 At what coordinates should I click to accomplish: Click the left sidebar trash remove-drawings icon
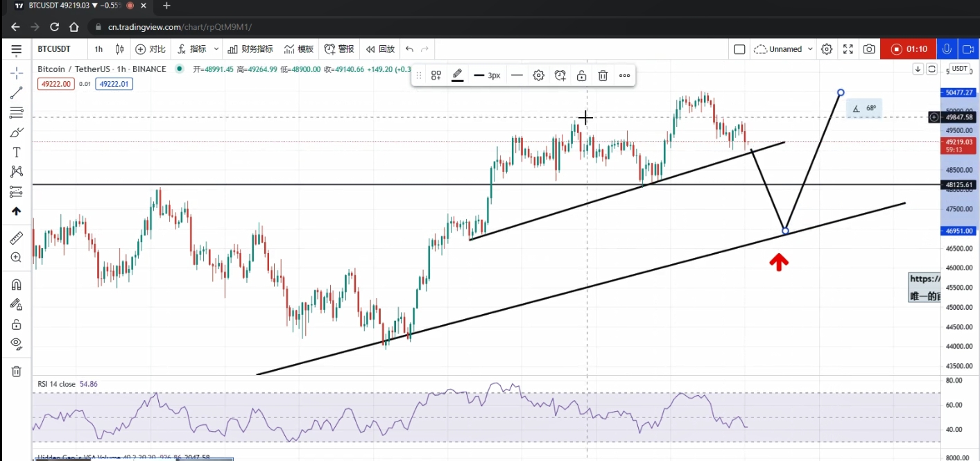point(16,371)
